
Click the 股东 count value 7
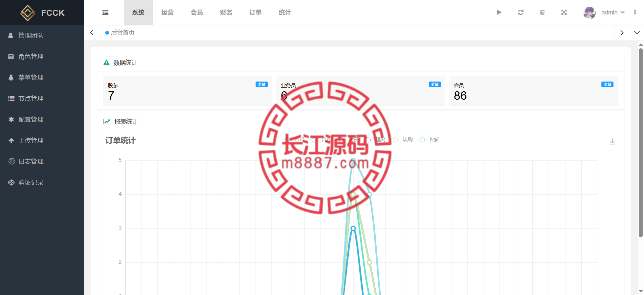click(111, 96)
